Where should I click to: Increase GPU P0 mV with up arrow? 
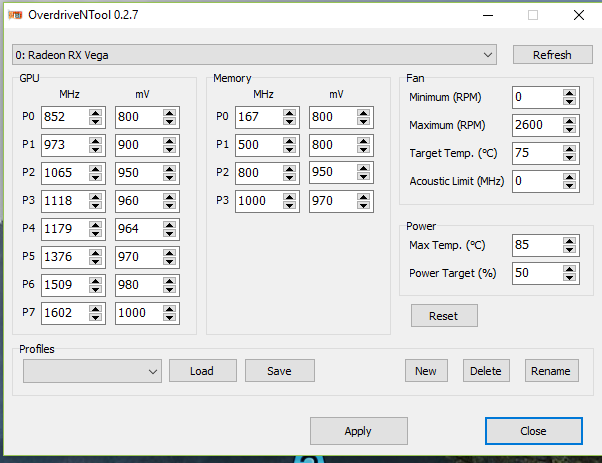169,113
